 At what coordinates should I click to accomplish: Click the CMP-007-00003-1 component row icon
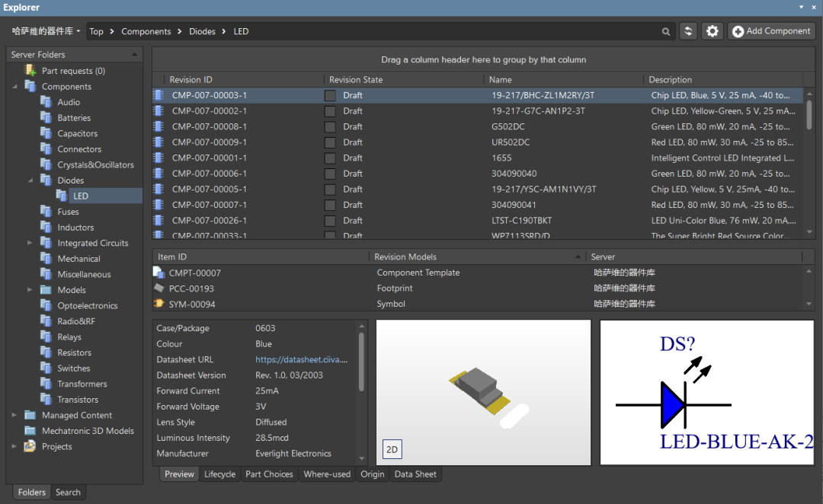pos(159,95)
